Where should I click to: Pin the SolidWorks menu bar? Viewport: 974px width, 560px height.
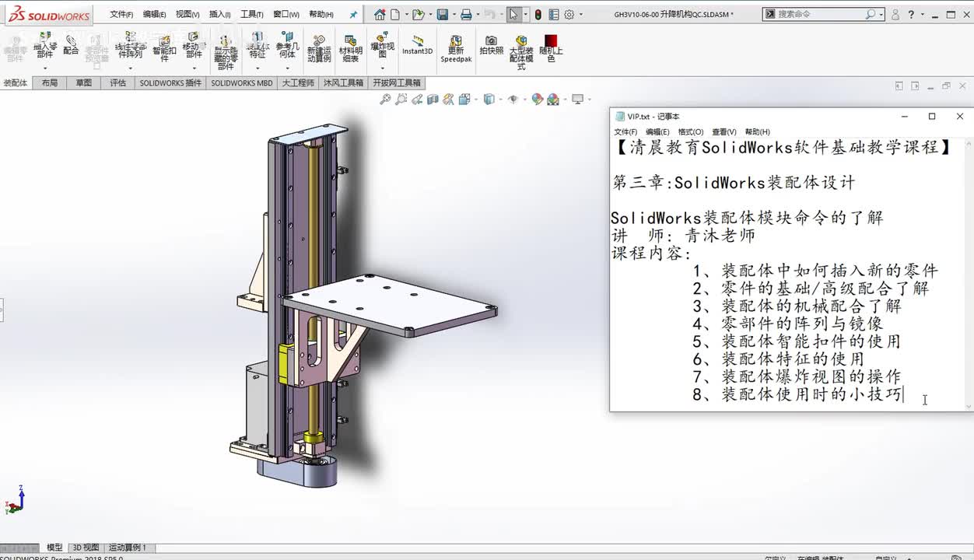[353, 14]
